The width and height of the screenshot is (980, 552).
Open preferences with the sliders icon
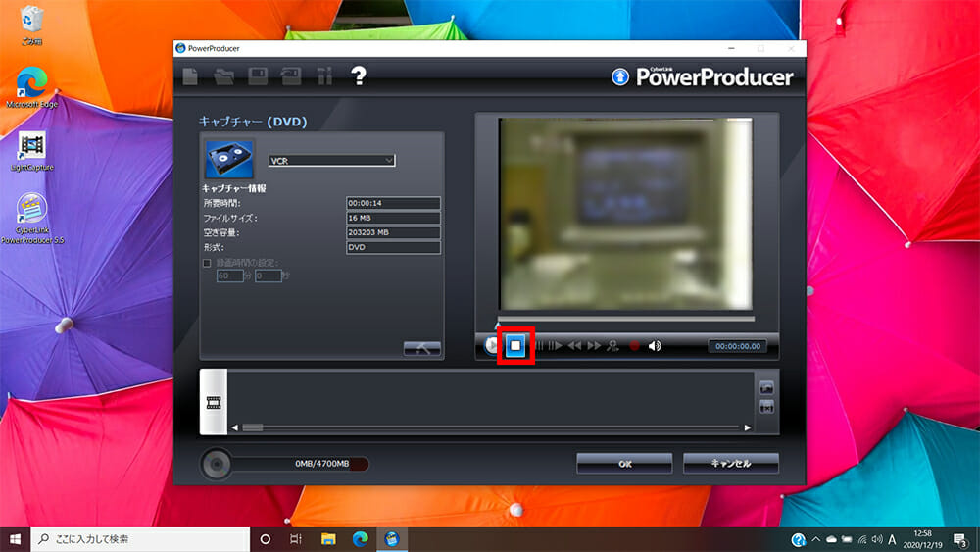pyautogui.click(x=324, y=76)
